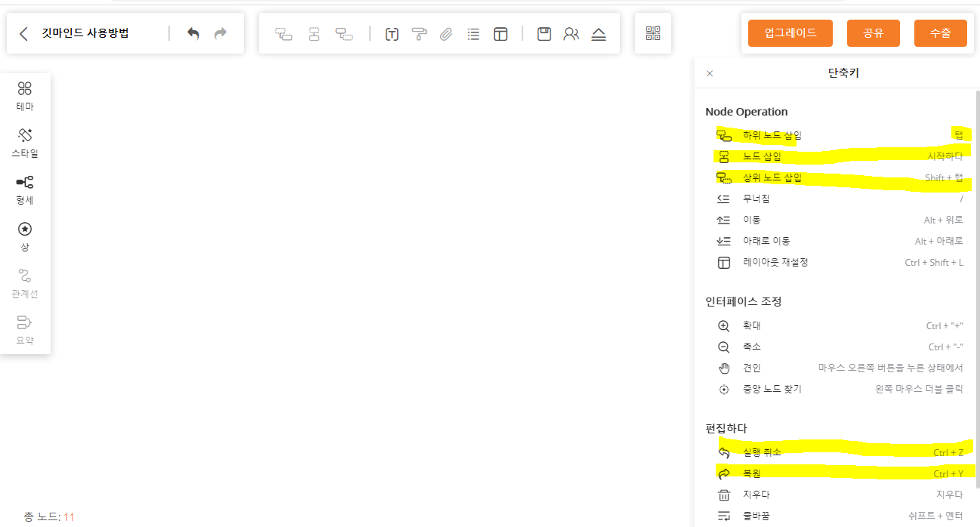
Task: Click the layout reset toolbar icon
Action: click(501, 34)
